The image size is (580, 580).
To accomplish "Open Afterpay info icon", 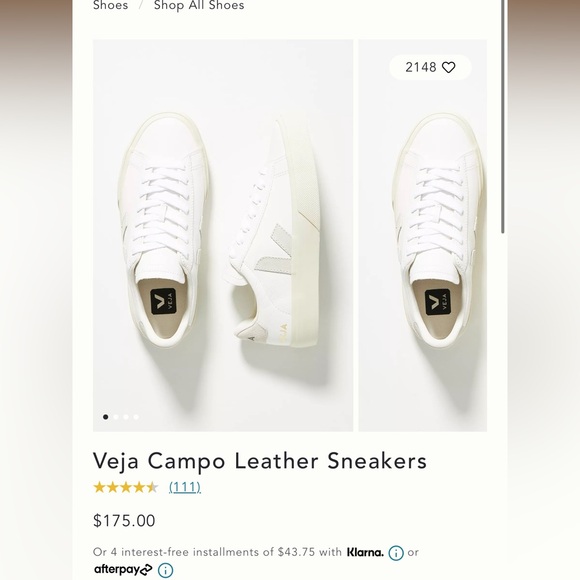I will (165, 570).
